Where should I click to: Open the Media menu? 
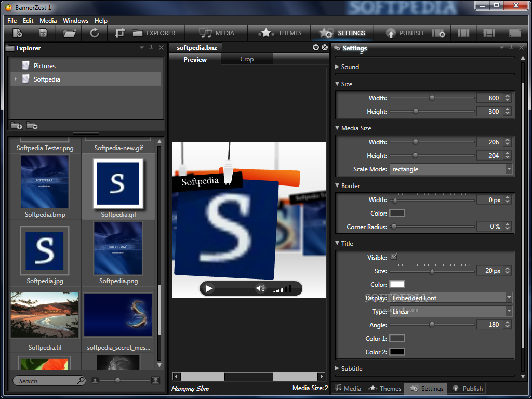(x=48, y=21)
